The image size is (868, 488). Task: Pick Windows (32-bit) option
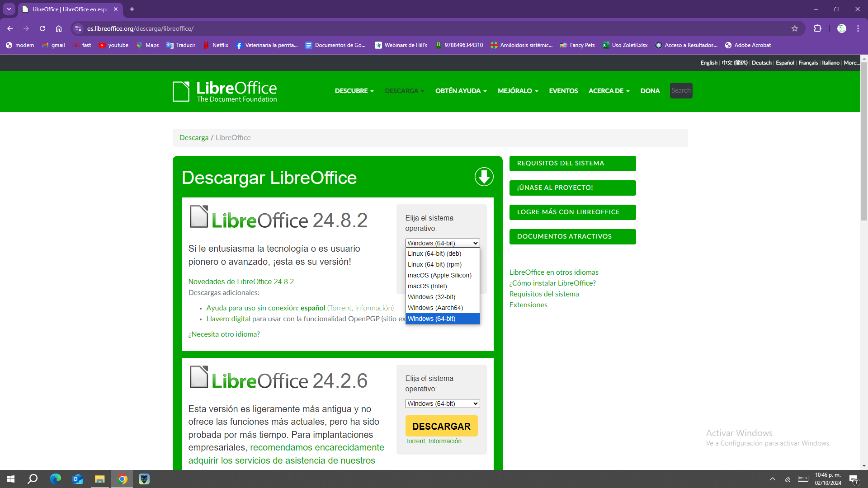point(443,297)
